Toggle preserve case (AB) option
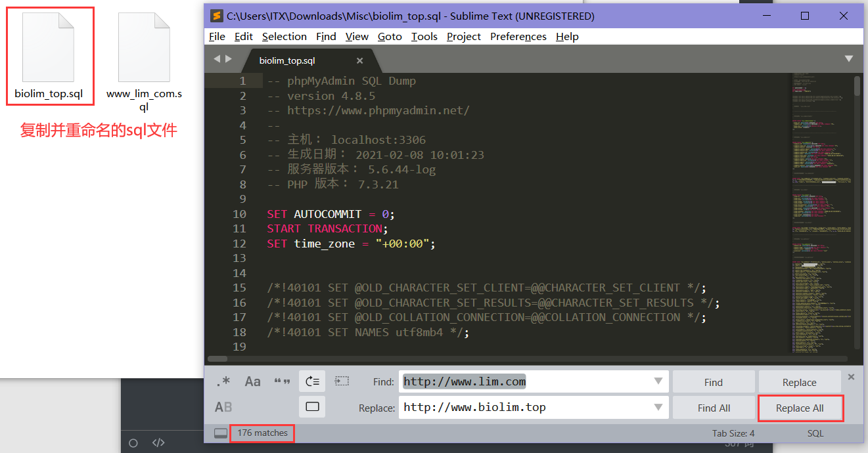868x453 pixels. tap(223, 407)
